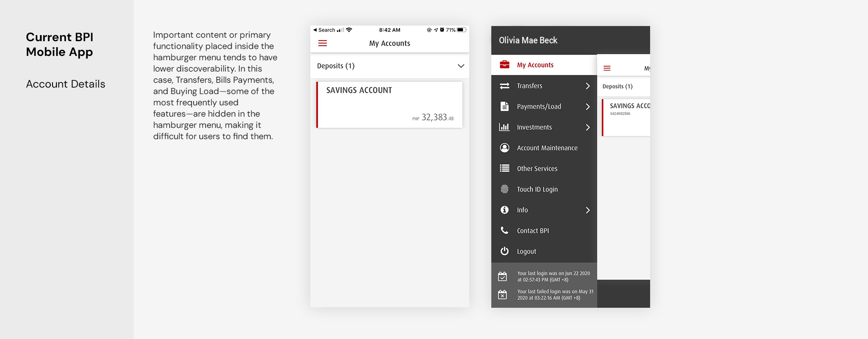Click the Investments bar chart icon
The image size is (868, 339).
[504, 127]
